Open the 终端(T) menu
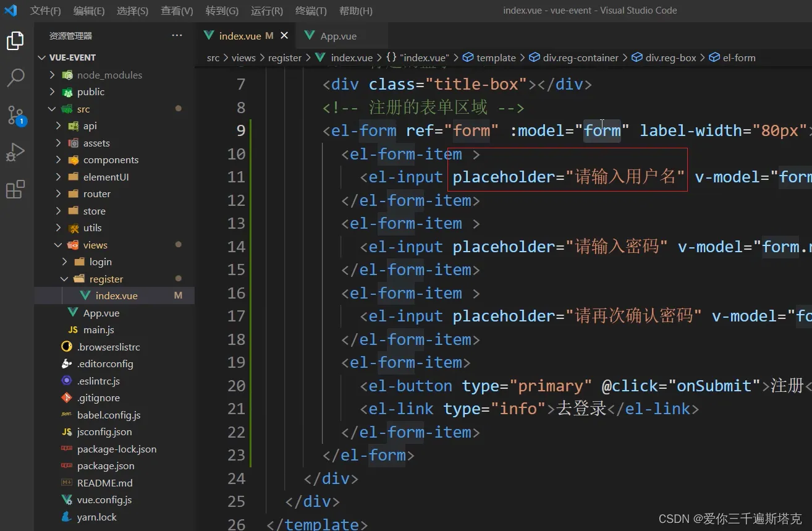 (x=311, y=11)
